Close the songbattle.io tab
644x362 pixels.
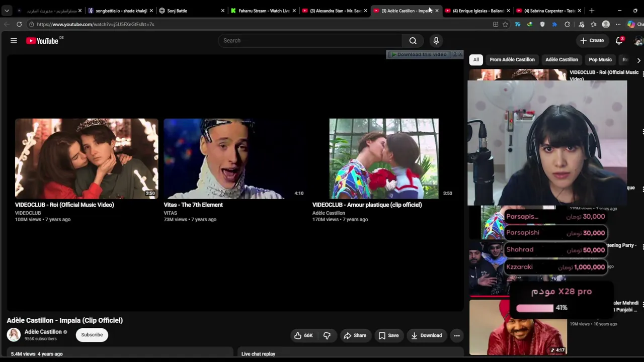pos(151,11)
